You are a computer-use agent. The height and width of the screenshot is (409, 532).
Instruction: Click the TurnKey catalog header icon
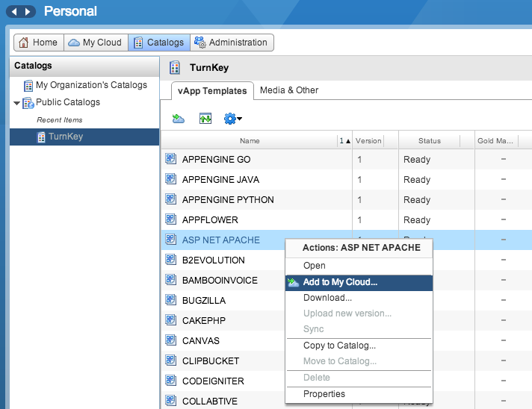tap(175, 67)
